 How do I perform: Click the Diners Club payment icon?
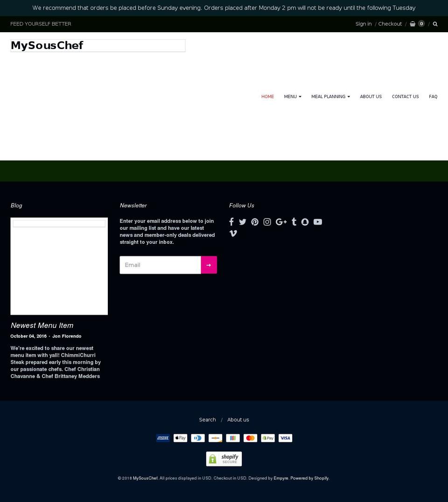coord(198,438)
